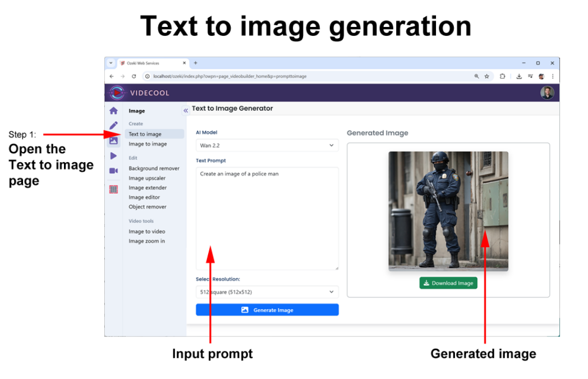Click the Download Image button
This screenshot has width=588, height=379.
448,283
